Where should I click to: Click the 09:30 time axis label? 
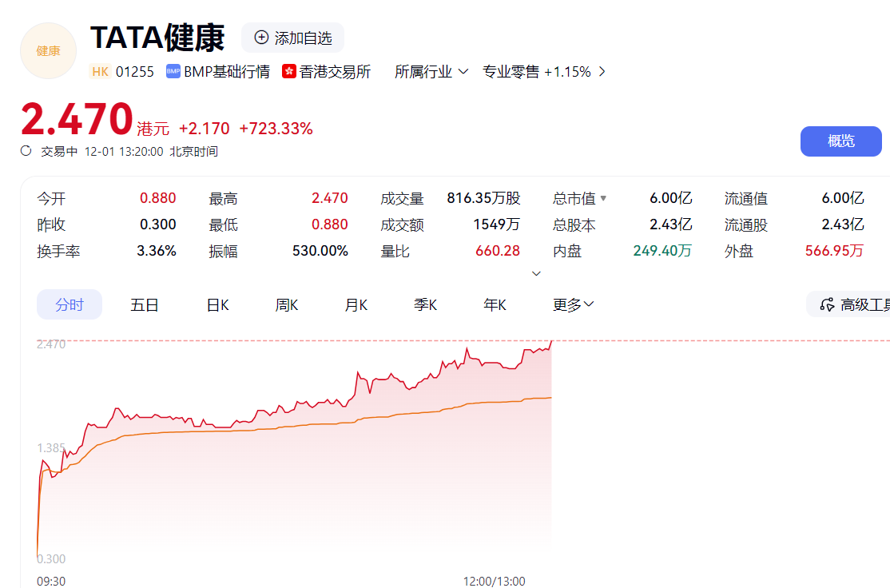point(51,581)
